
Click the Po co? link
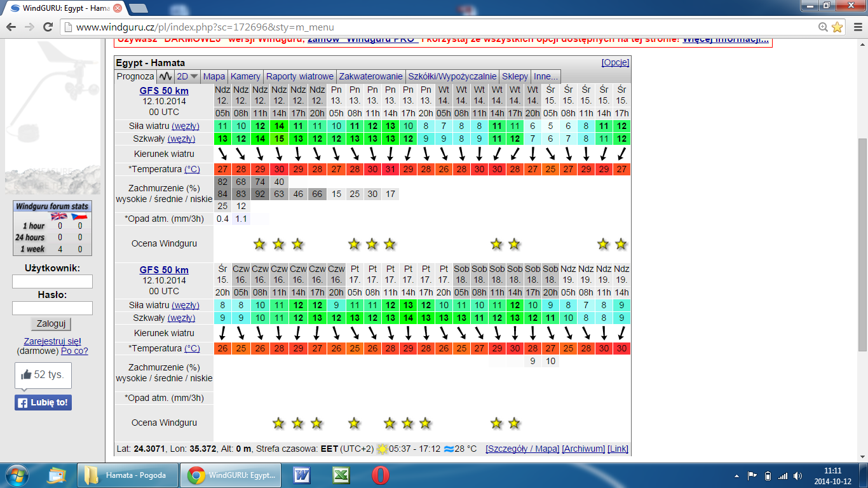(75, 351)
